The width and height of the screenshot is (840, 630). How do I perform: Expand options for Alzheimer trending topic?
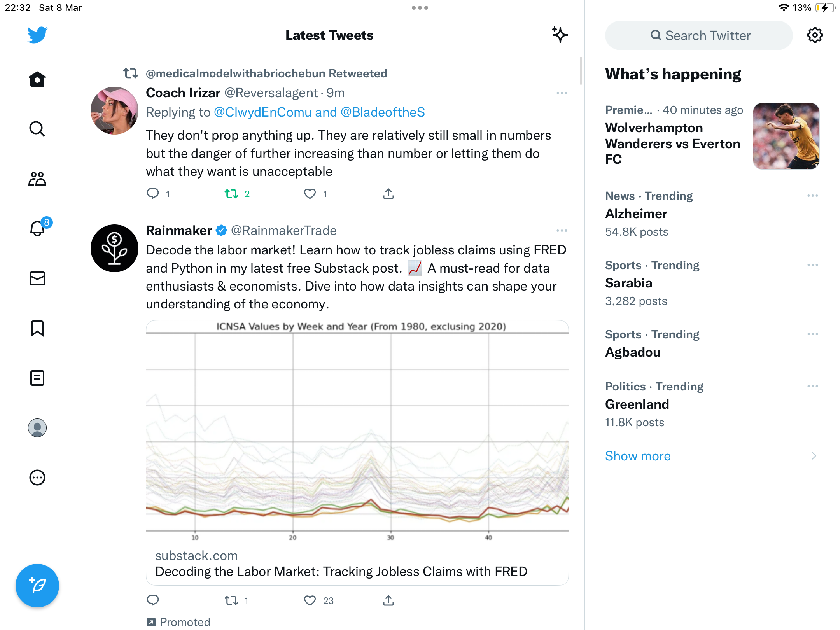tap(813, 196)
